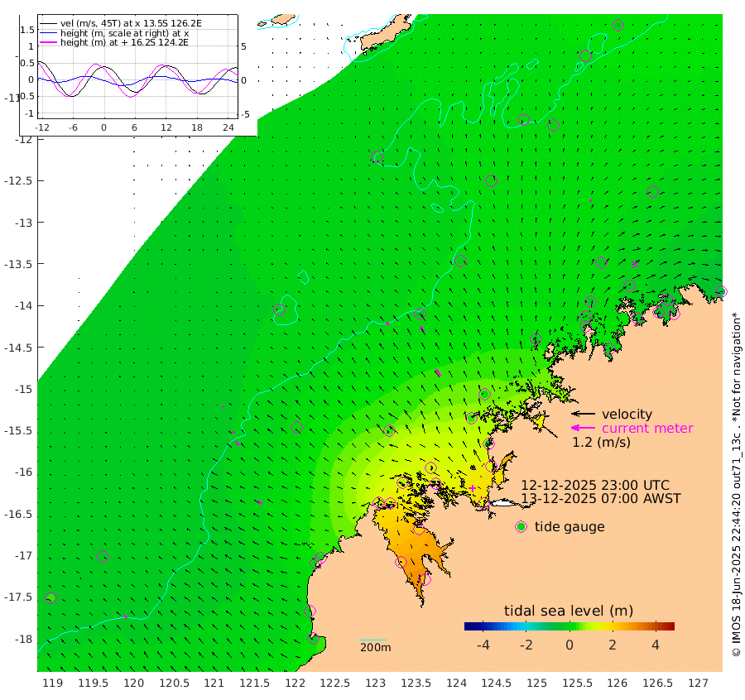Click the tide gauge circle near 13.5S 124E
Viewport: 745px width, 700px height.
[460, 261]
